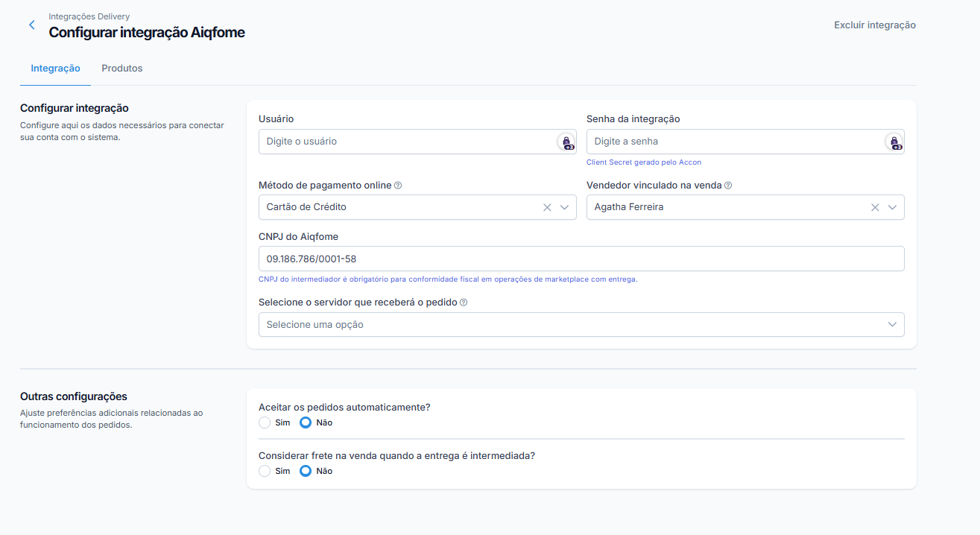This screenshot has width=980, height=535.
Task: Select Sim for Aceitar os pedidos automaticamente
Action: tap(265, 422)
